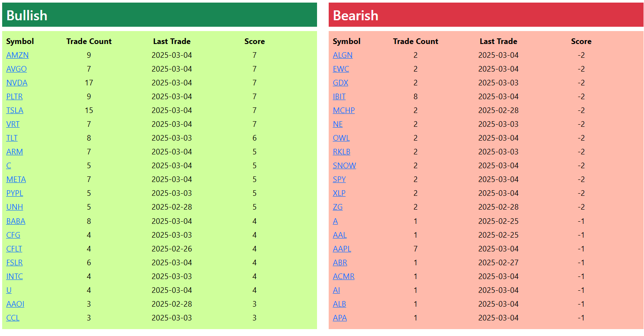Image resolution: width=644 pixels, height=336 pixels.
Task: Click the Bearish panel heading
Action: click(x=356, y=16)
